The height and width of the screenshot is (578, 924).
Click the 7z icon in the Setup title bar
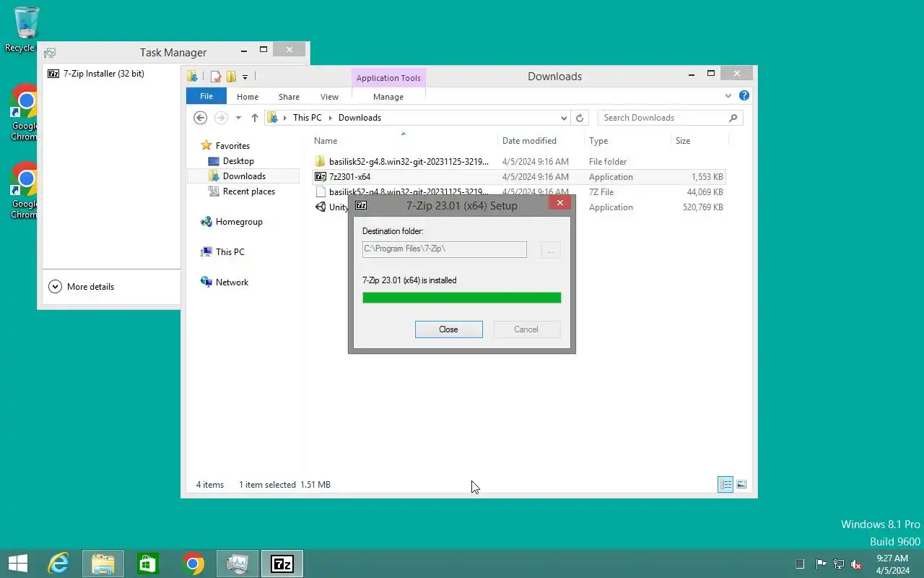[x=361, y=205]
